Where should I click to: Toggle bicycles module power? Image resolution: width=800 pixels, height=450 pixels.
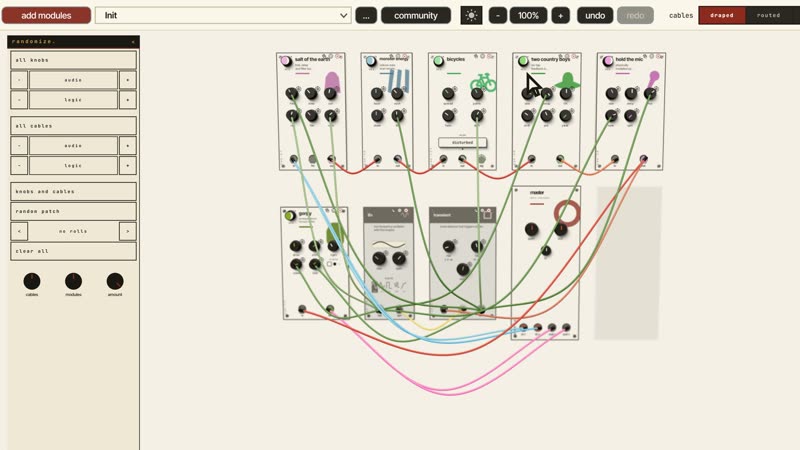point(438,61)
